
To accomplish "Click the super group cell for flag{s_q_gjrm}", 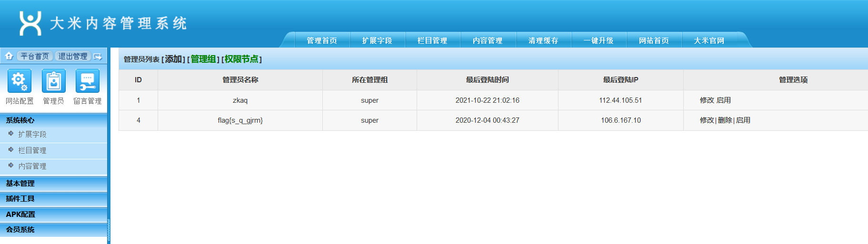I will pos(370,120).
